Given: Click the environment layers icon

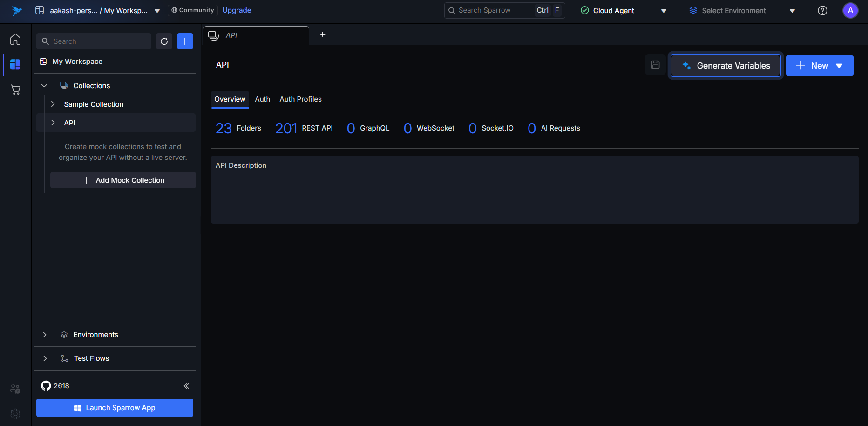Looking at the screenshot, I should tap(693, 10).
